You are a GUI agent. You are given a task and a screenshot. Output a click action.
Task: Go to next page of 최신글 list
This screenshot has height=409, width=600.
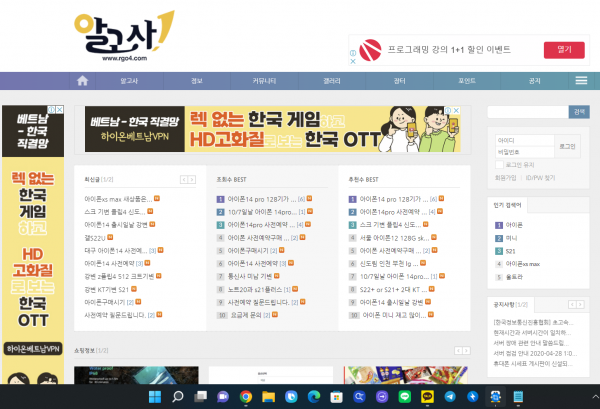point(191,179)
